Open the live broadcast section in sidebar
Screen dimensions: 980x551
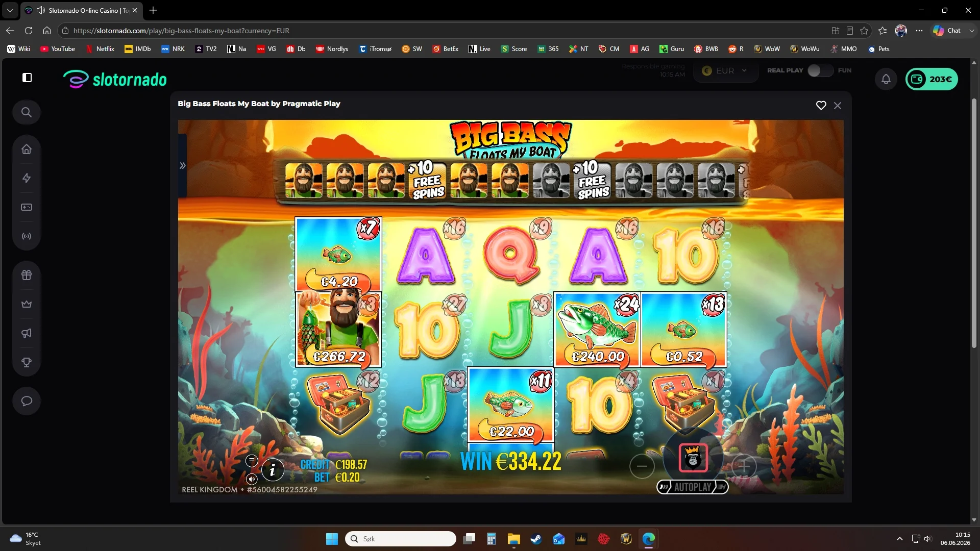pyautogui.click(x=27, y=236)
